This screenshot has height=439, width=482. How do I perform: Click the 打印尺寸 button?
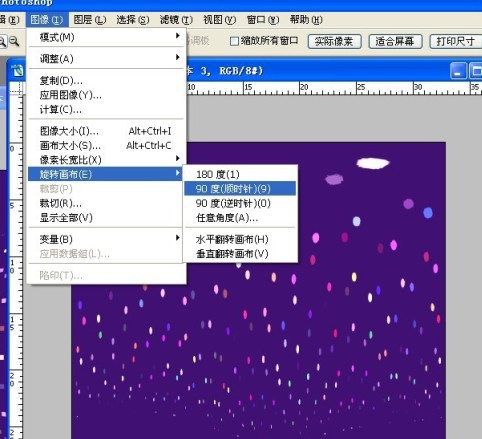(x=455, y=42)
